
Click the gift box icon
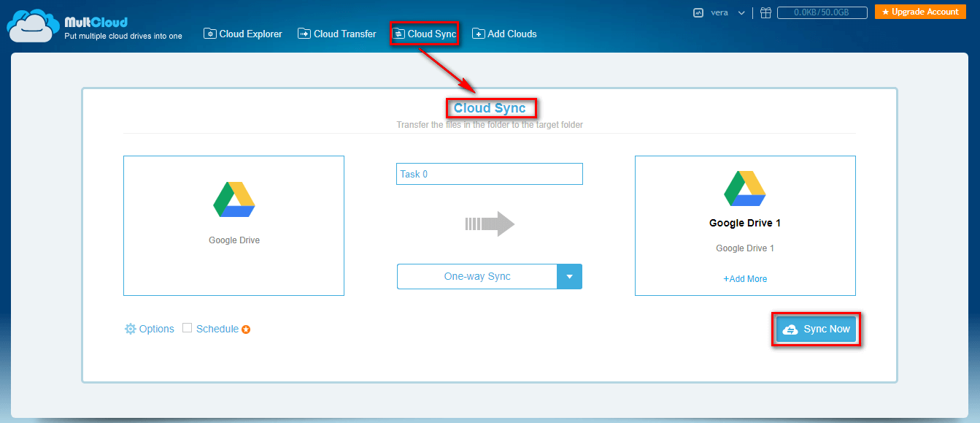pyautogui.click(x=765, y=12)
